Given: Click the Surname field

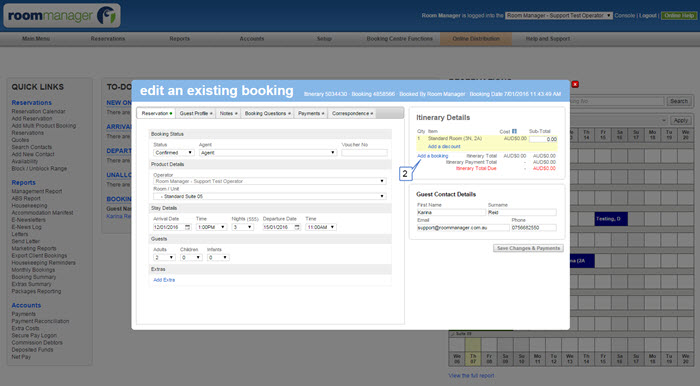Looking at the screenshot, I should point(522,212).
